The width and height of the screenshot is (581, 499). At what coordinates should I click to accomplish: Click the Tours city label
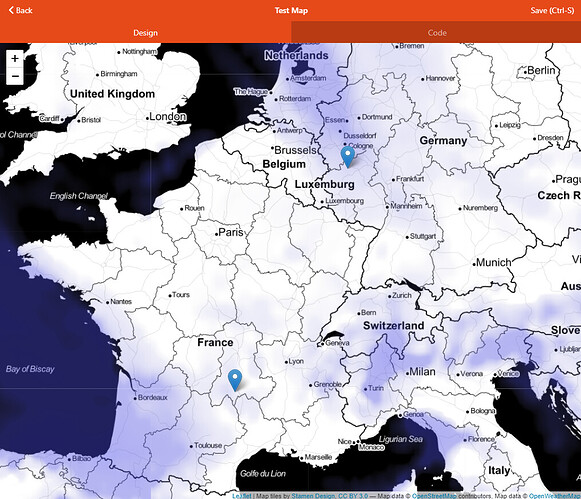181,295
